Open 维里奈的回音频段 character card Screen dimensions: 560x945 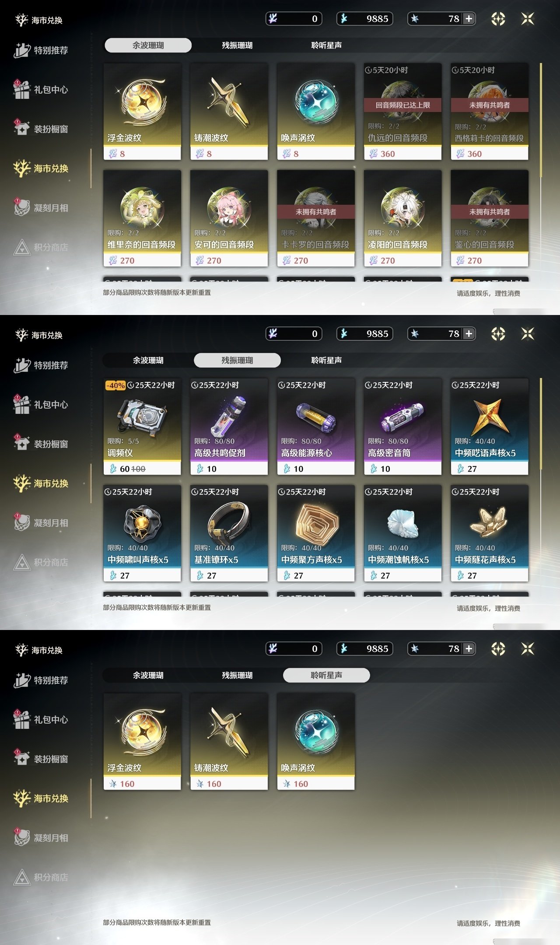[x=142, y=218]
